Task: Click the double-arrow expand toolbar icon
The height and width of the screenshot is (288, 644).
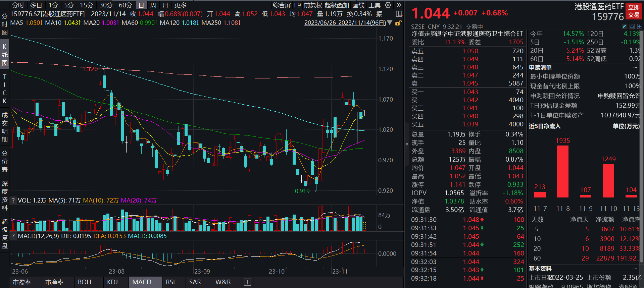Action: (x=399, y=5)
